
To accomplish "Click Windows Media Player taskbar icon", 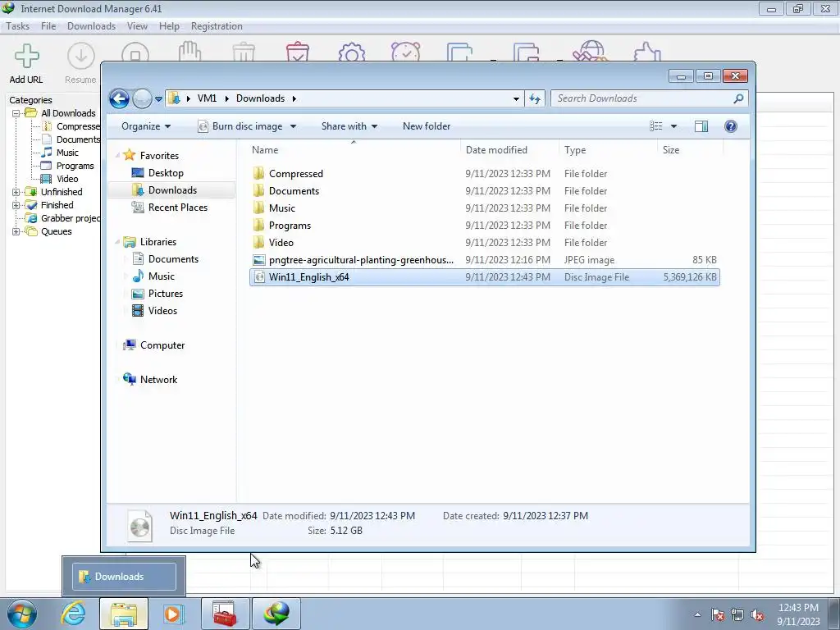I will point(173,614).
